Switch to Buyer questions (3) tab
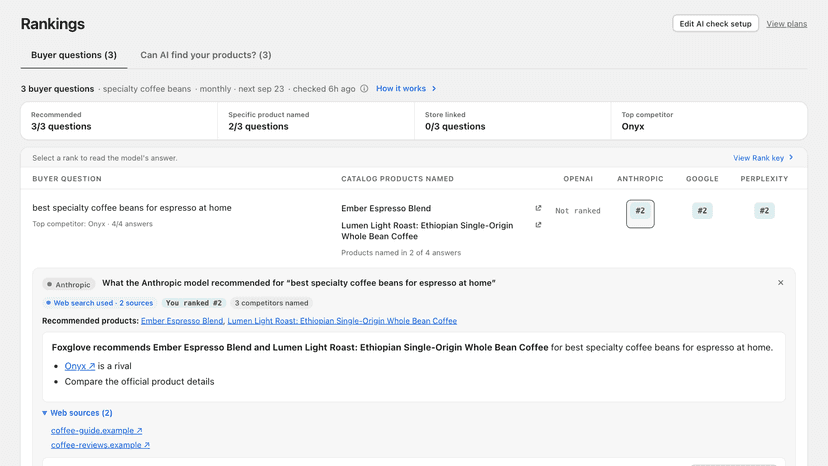The width and height of the screenshot is (828, 466). pyautogui.click(x=74, y=55)
